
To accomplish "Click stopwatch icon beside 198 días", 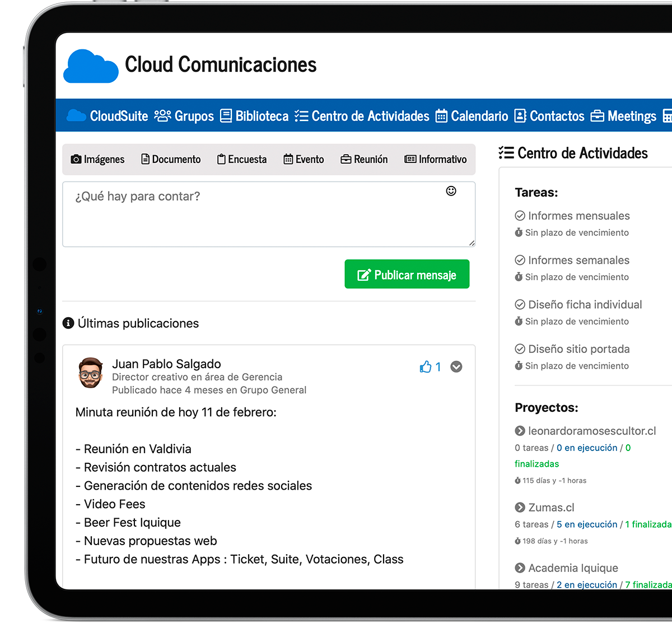I will [x=518, y=541].
